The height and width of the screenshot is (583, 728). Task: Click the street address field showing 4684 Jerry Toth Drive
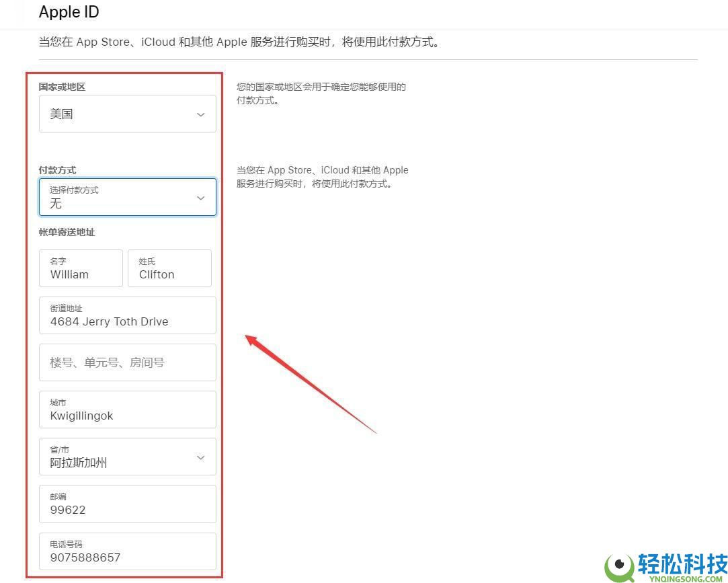tap(128, 315)
